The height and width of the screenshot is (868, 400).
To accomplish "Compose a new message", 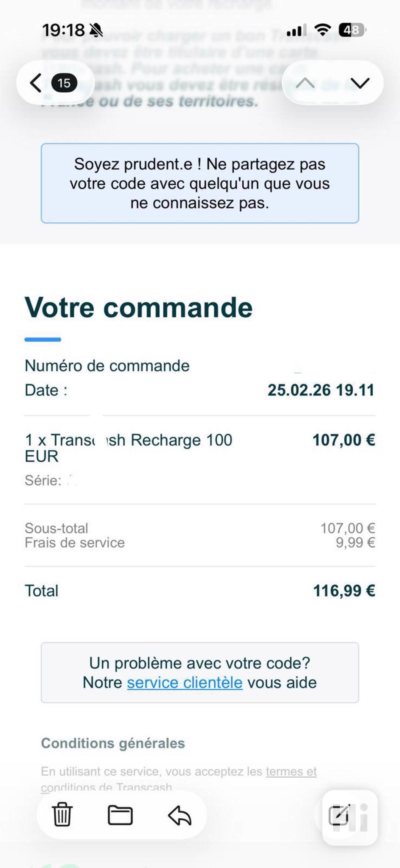I will coord(339,815).
